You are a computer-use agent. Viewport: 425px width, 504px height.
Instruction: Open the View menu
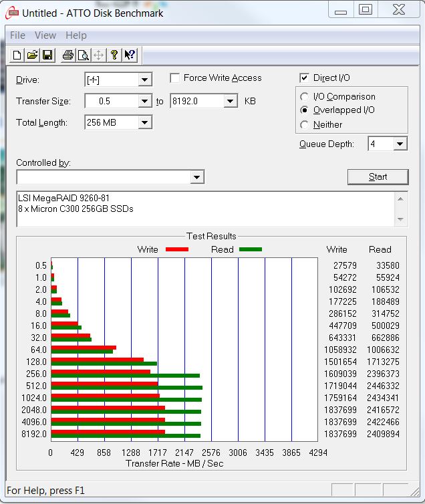45,35
